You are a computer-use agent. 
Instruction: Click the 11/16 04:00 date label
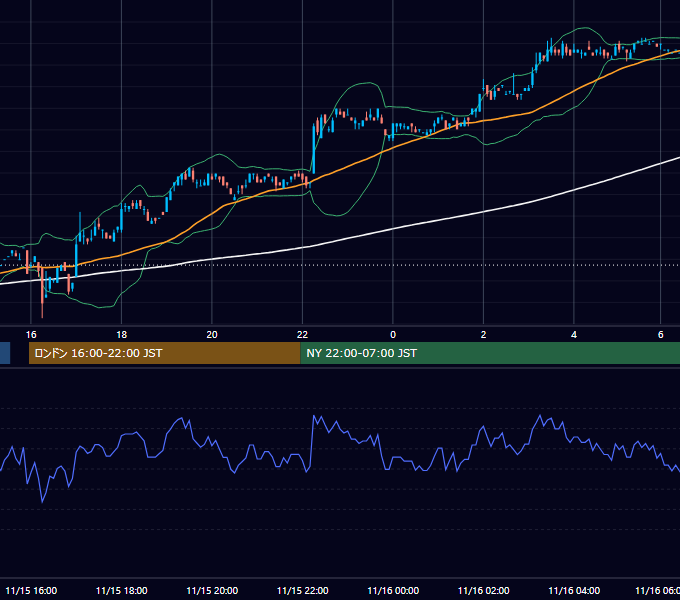(574, 590)
